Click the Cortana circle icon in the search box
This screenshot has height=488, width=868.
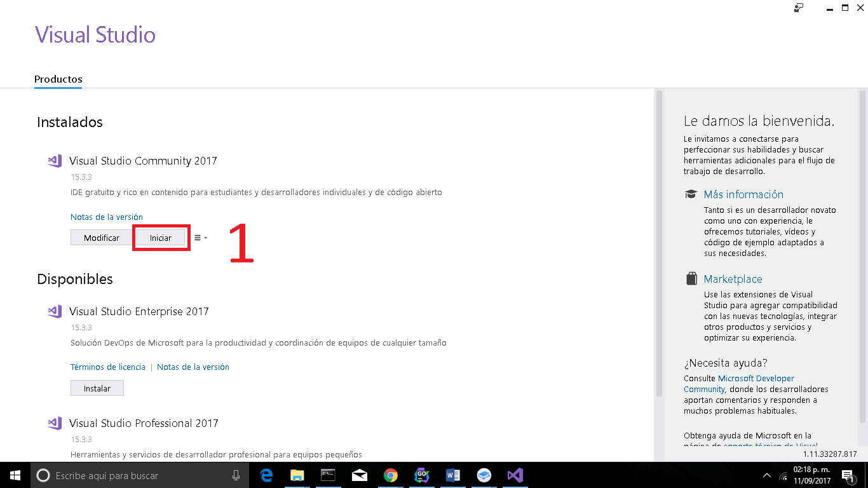pos(43,475)
